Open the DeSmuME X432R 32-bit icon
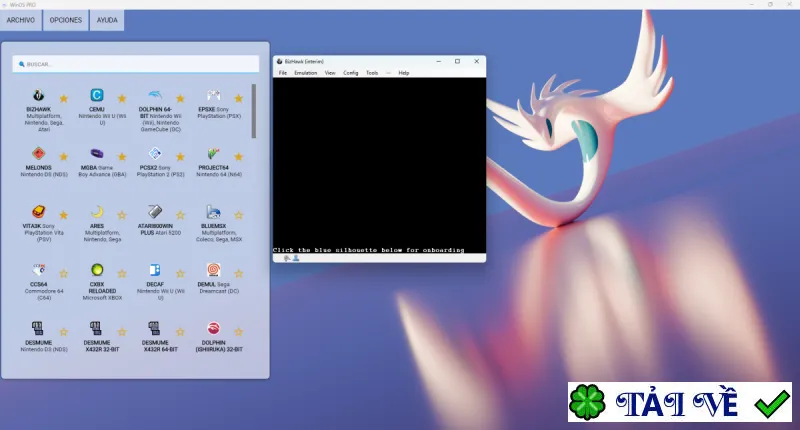Viewport: 800px width, 430px height. pos(96,328)
